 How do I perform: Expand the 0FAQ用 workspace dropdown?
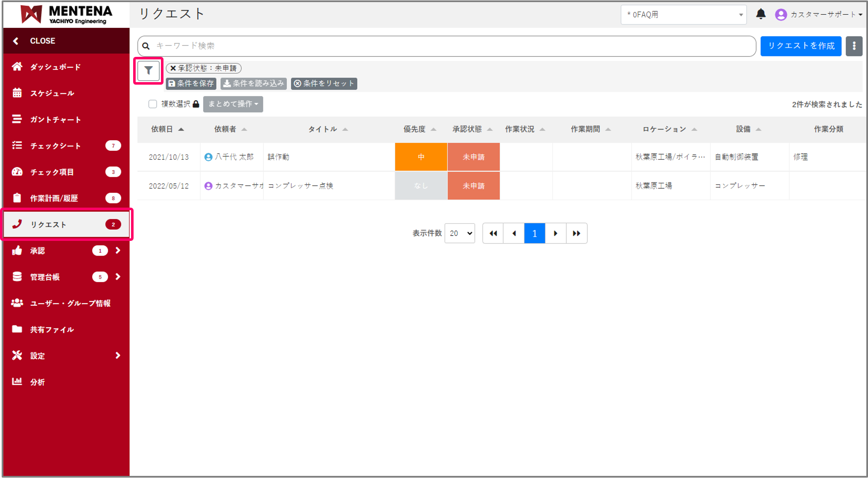pyautogui.click(x=683, y=15)
